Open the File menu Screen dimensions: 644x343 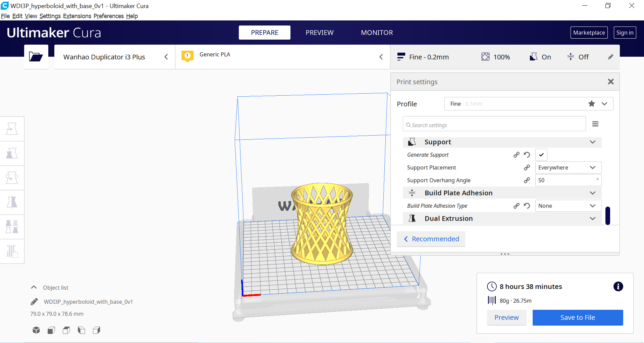point(5,16)
